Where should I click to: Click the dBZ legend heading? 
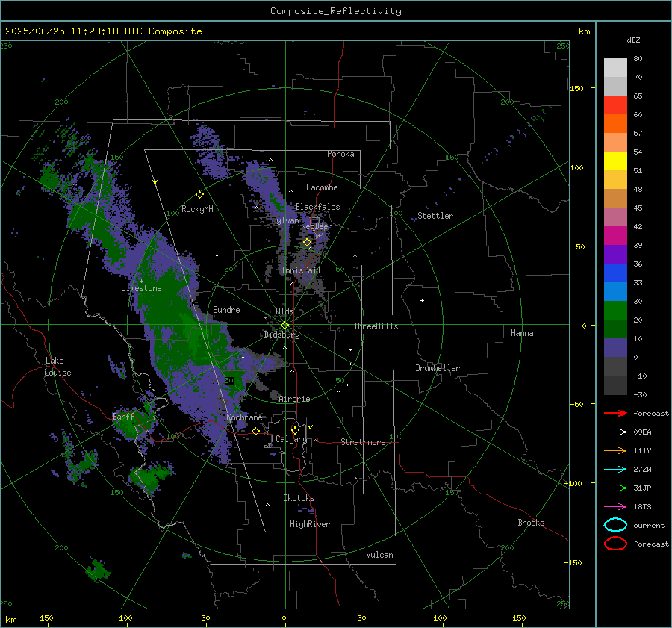point(633,40)
